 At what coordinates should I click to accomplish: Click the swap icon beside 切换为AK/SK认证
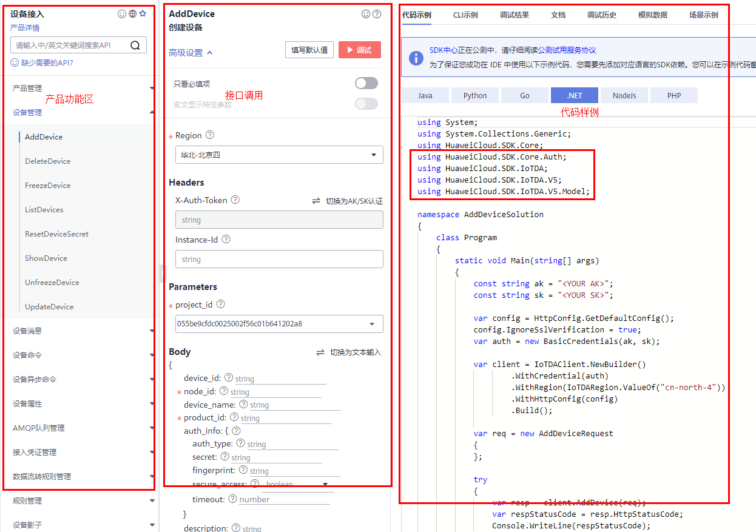316,201
